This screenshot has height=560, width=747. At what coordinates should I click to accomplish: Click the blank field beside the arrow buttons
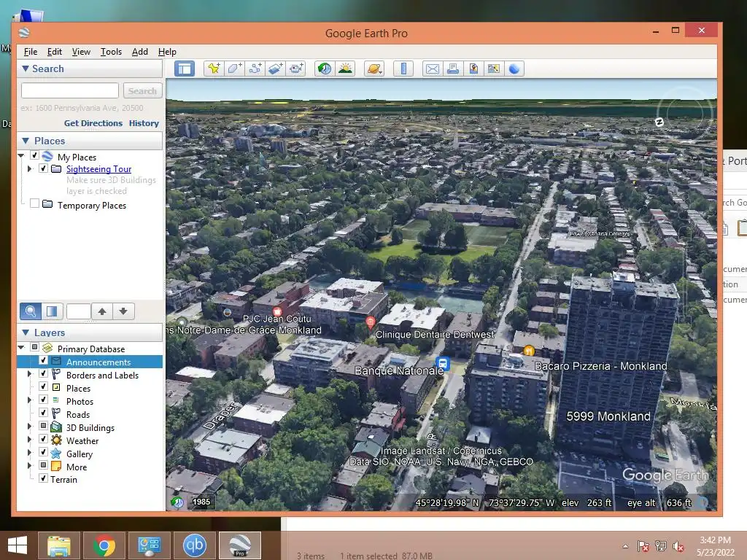pyautogui.click(x=79, y=311)
